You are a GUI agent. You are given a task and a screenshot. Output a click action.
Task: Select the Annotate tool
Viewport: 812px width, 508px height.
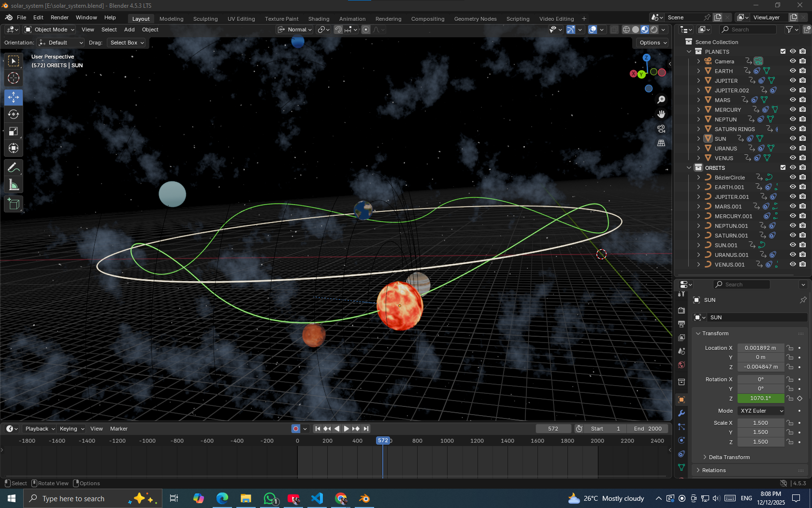coord(13,167)
